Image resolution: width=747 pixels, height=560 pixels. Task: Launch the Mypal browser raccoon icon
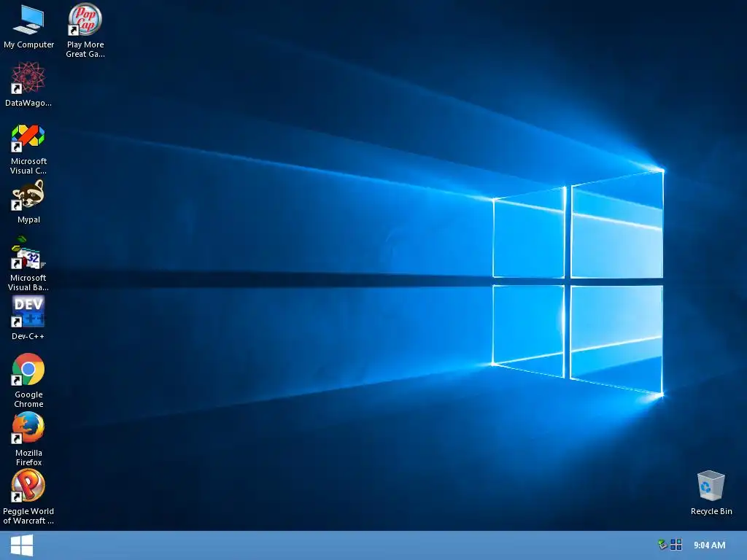pos(28,195)
